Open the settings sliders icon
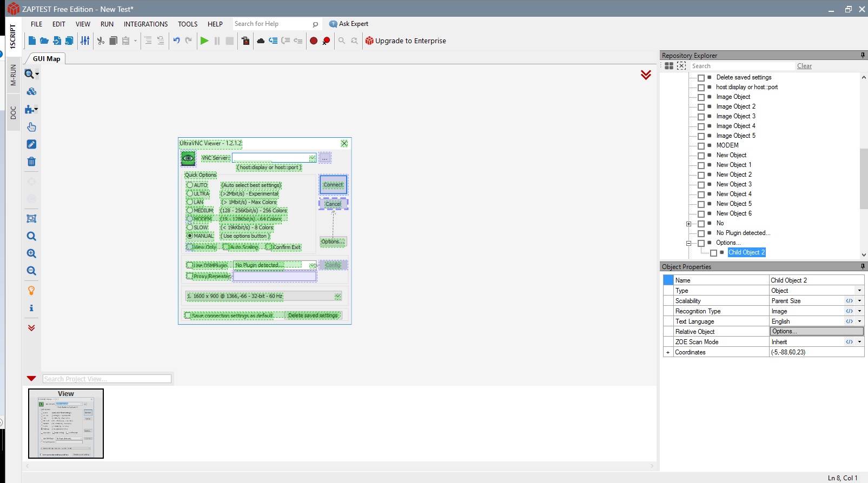 pyautogui.click(x=85, y=41)
